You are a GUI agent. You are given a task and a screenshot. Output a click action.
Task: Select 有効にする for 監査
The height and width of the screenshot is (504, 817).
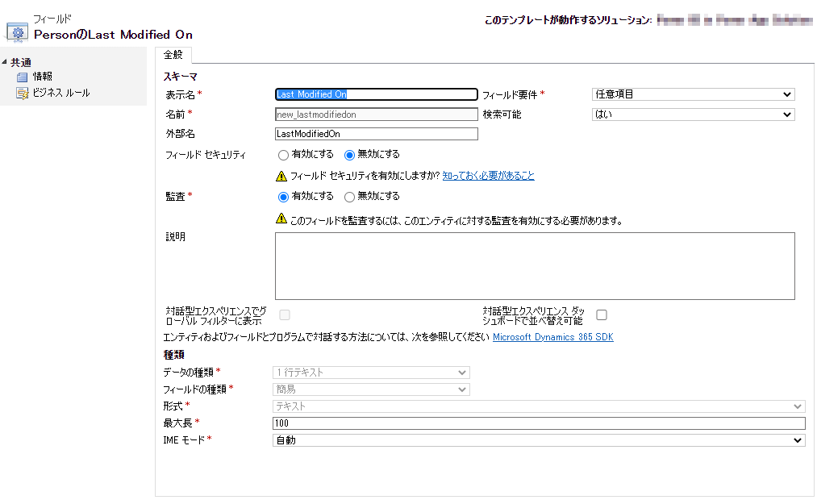[x=283, y=197]
